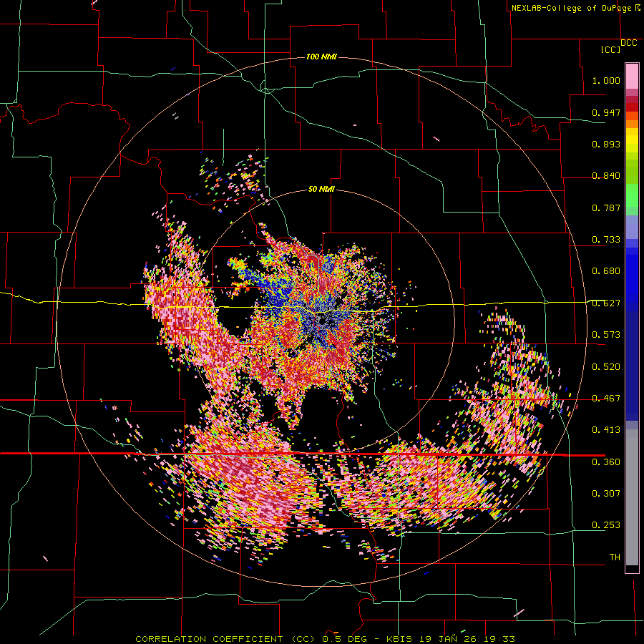The height and width of the screenshot is (644, 644).
Task: Click the 0.840 legend value
Action: coord(606,176)
